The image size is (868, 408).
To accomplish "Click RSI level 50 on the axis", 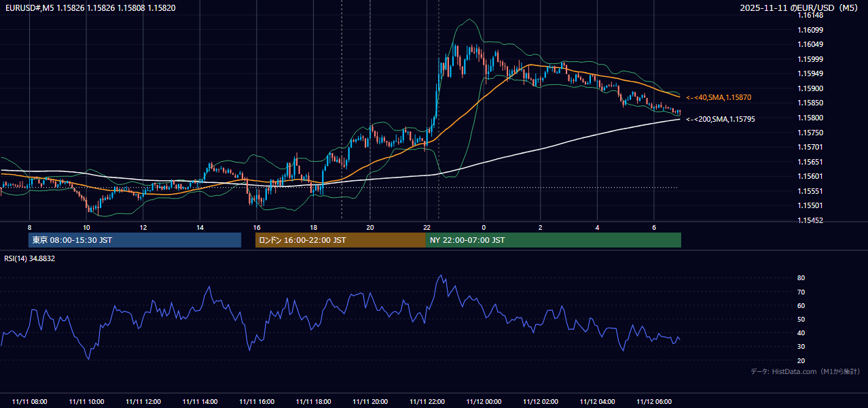I will 801,319.
